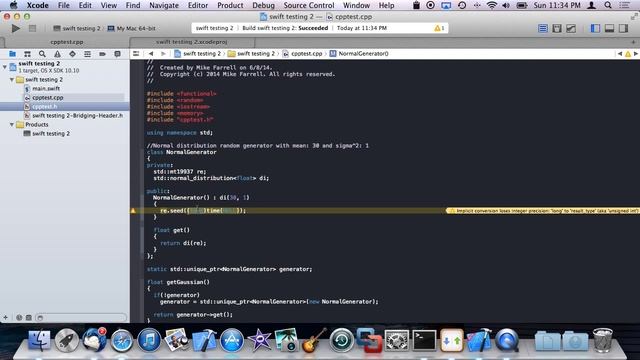Collapse the Products group

pyautogui.click(x=12, y=124)
